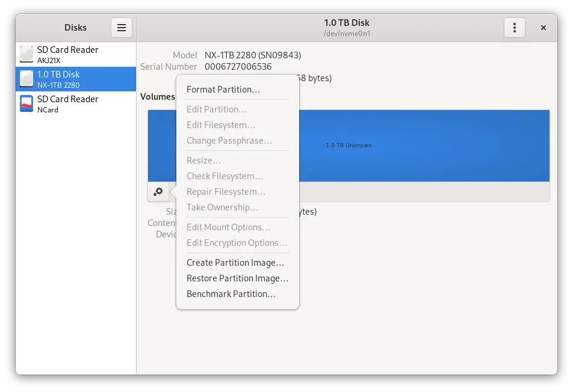Click the 1.0 TB Disk drive icon

click(26, 79)
